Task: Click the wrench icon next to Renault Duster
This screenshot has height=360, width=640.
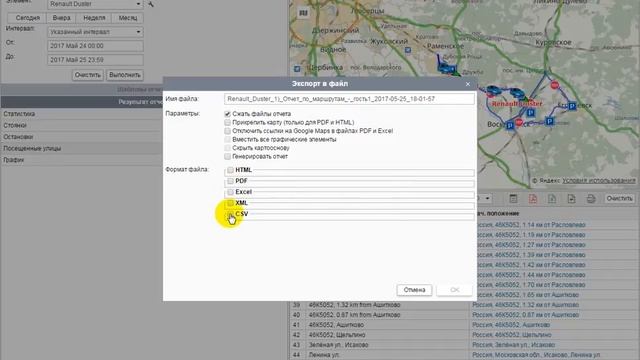Action: click(x=151, y=4)
